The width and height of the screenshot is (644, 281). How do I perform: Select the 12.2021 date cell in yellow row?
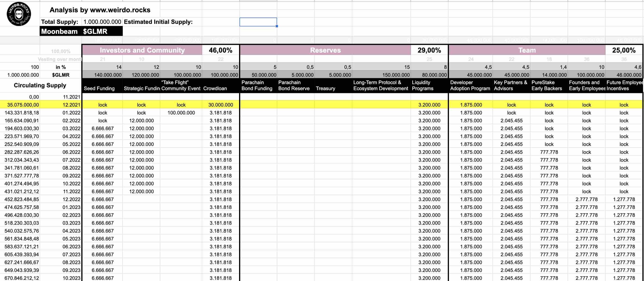[61, 105]
